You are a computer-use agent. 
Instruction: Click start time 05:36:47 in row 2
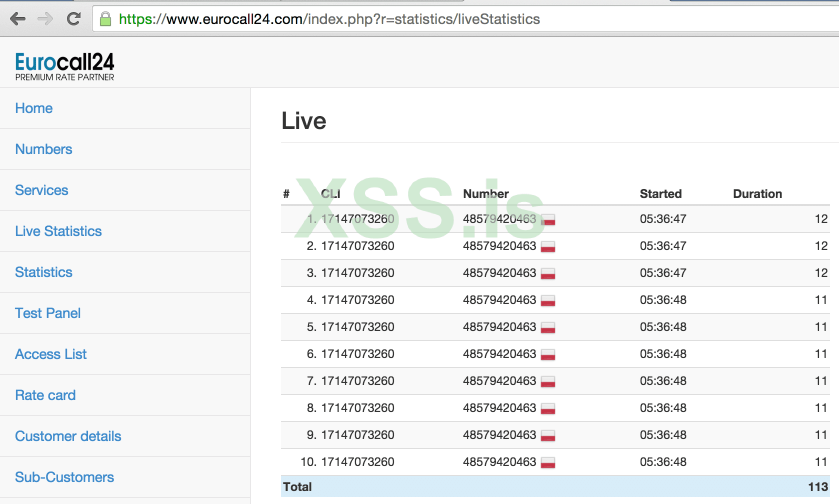coord(663,246)
